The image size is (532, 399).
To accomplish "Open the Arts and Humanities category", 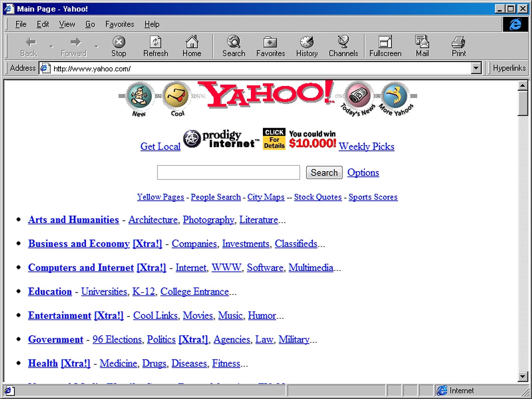I will click(74, 220).
